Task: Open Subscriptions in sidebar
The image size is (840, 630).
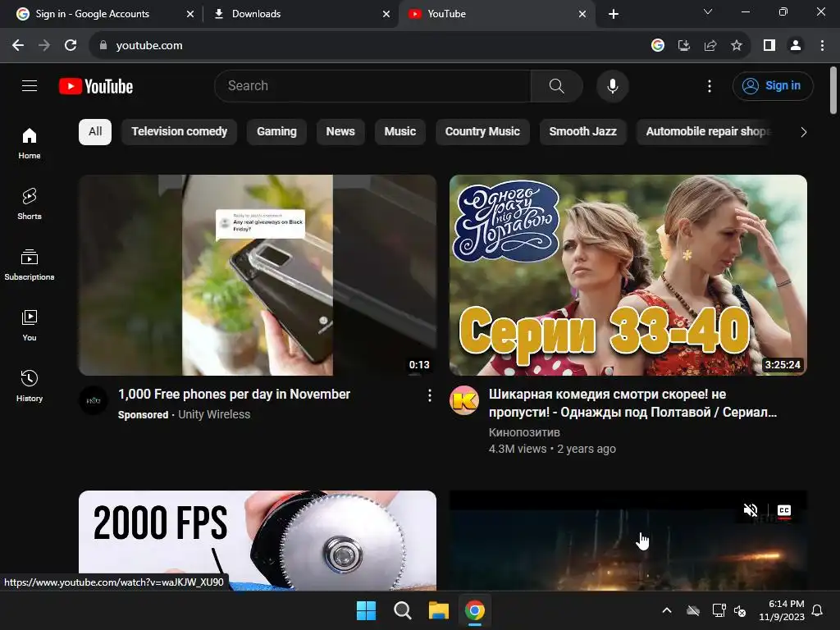Action: 30,265
